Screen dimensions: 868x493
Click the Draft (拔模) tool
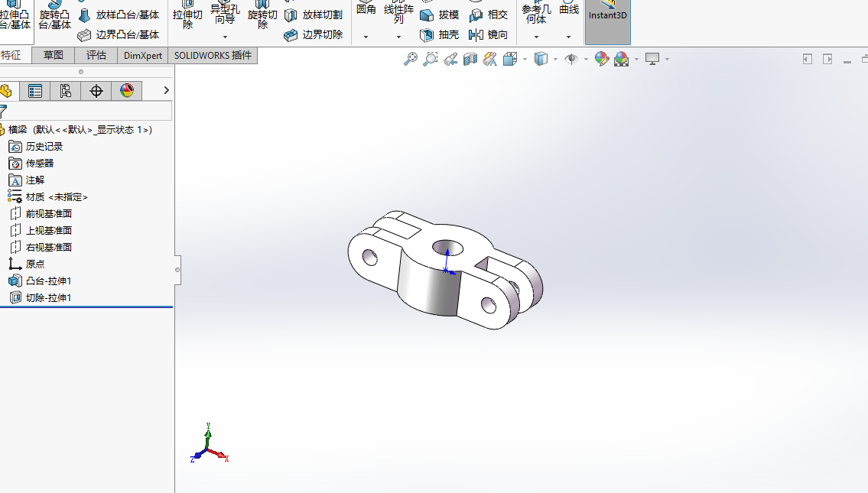pos(440,15)
